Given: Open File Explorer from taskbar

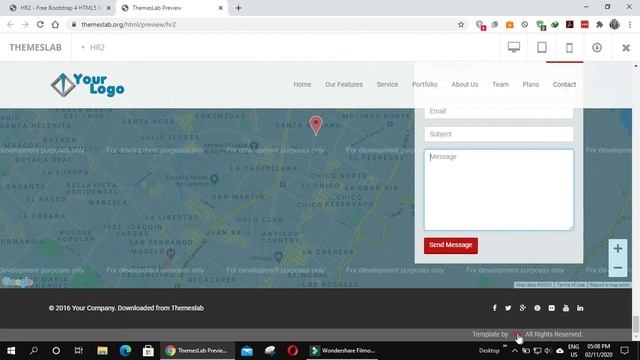Looking at the screenshot, I should [102, 351].
